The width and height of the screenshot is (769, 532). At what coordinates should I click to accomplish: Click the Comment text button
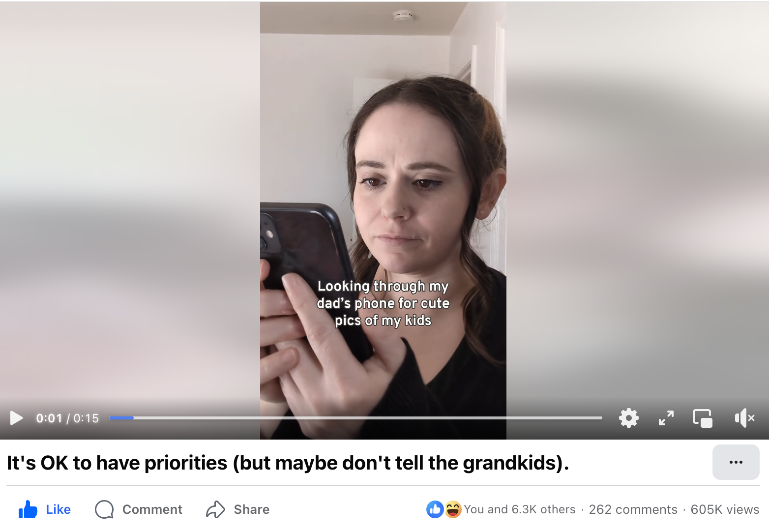point(152,509)
